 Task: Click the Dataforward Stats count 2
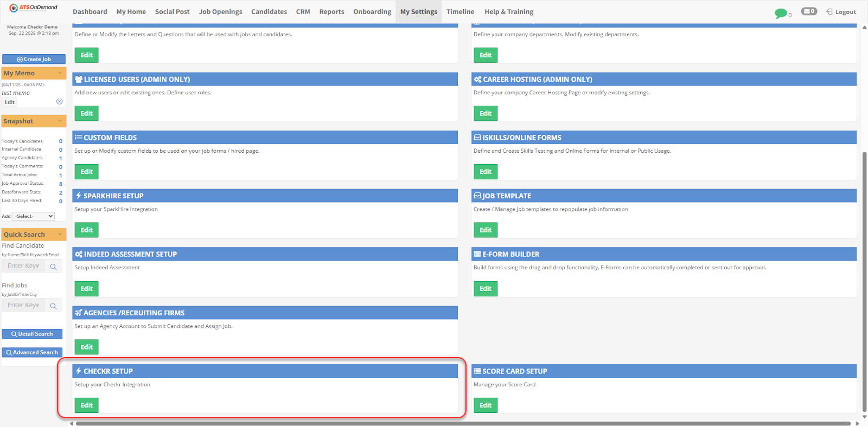61,193
